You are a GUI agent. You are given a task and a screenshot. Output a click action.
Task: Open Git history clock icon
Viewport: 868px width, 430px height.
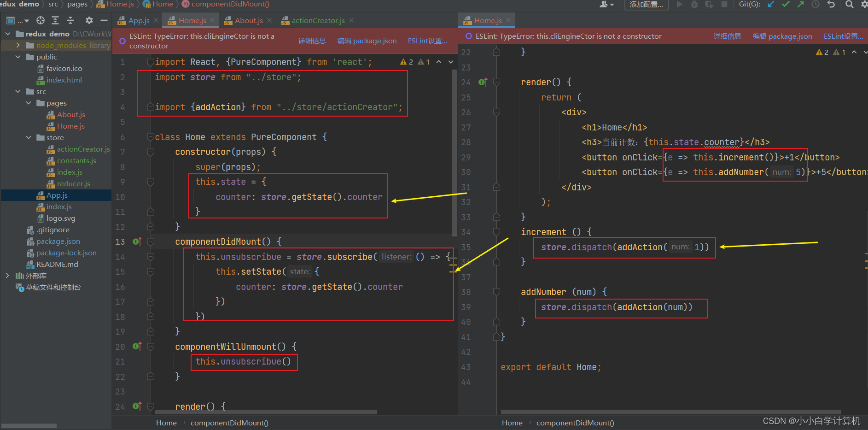click(816, 4)
